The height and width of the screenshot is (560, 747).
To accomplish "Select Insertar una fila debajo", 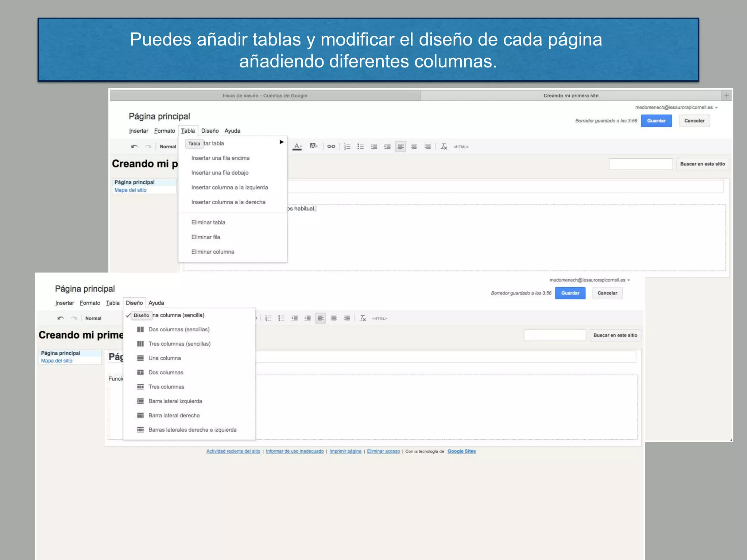I will [233, 173].
